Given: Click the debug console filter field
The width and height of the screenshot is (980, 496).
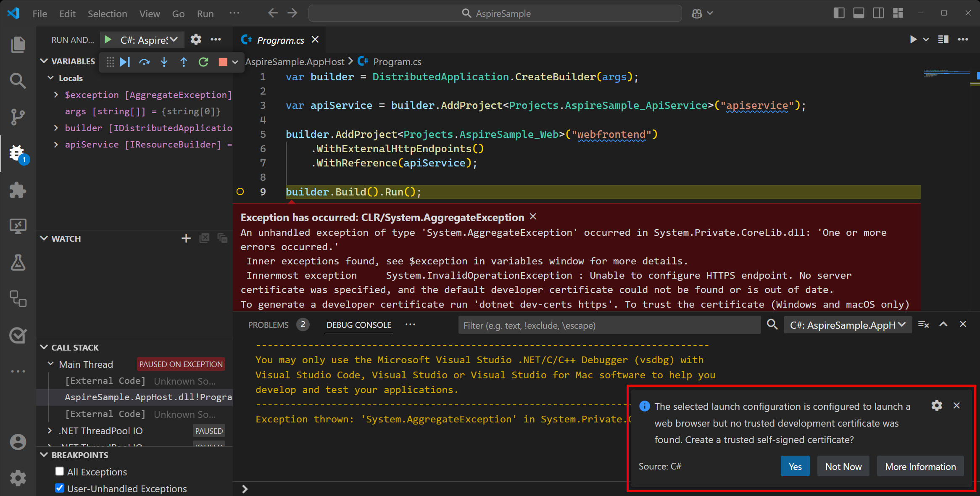Looking at the screenshot, I should pyautogui.click(x=609, y=325).
